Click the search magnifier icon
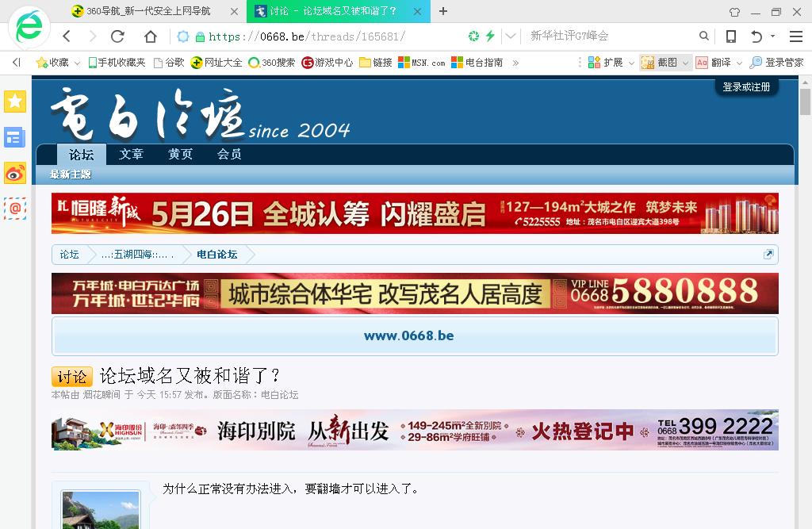The height and width of the screenshot is (529, 812). point(704,36)
